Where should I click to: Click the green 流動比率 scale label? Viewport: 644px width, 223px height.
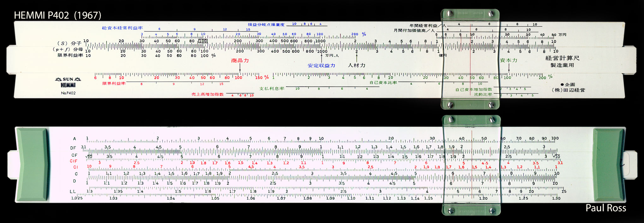(483, 94)
